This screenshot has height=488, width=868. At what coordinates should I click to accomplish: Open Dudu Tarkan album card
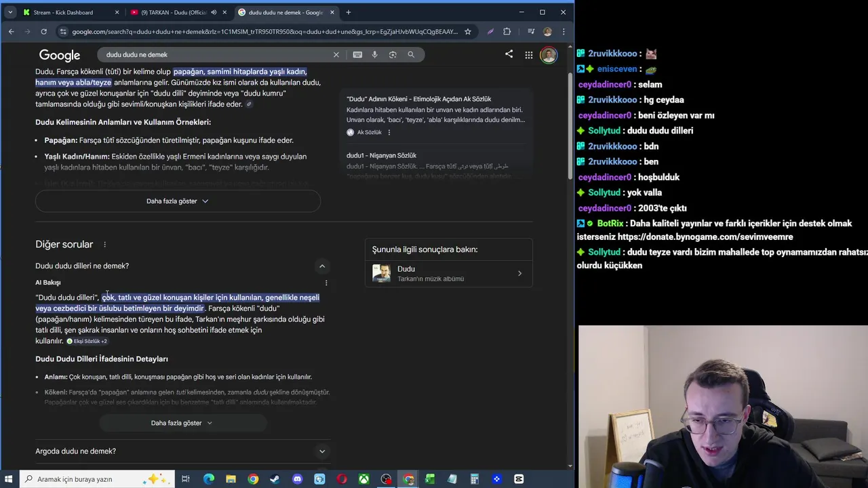pyautogui.click(x=448, y=273)
